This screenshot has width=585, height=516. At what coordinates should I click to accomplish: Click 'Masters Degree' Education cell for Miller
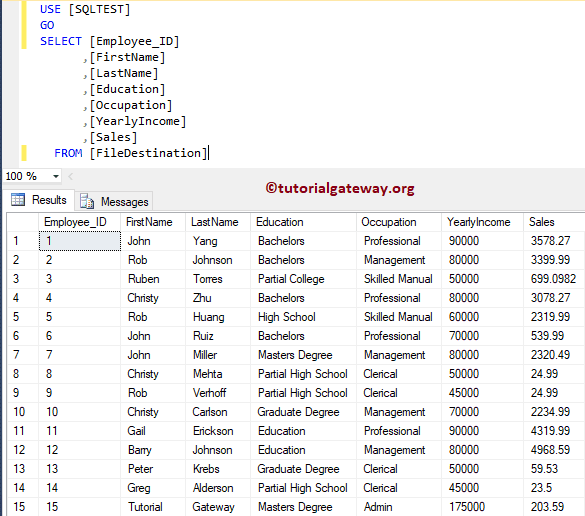pos(303,355)
